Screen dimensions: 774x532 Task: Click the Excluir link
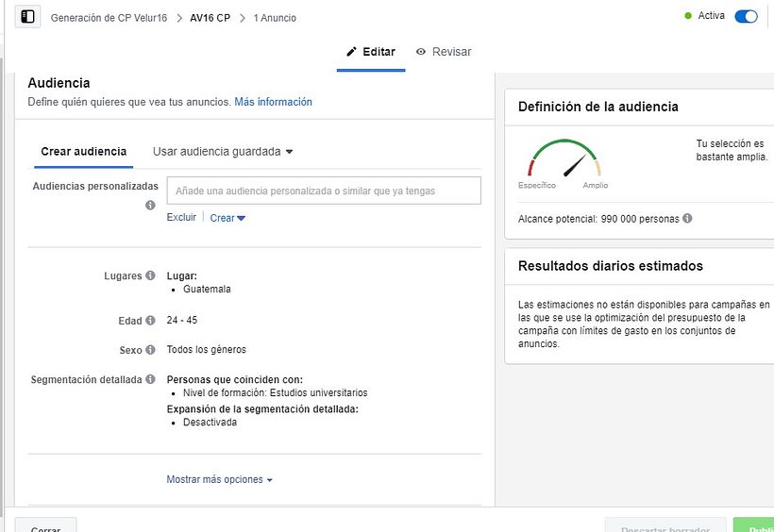181,217
